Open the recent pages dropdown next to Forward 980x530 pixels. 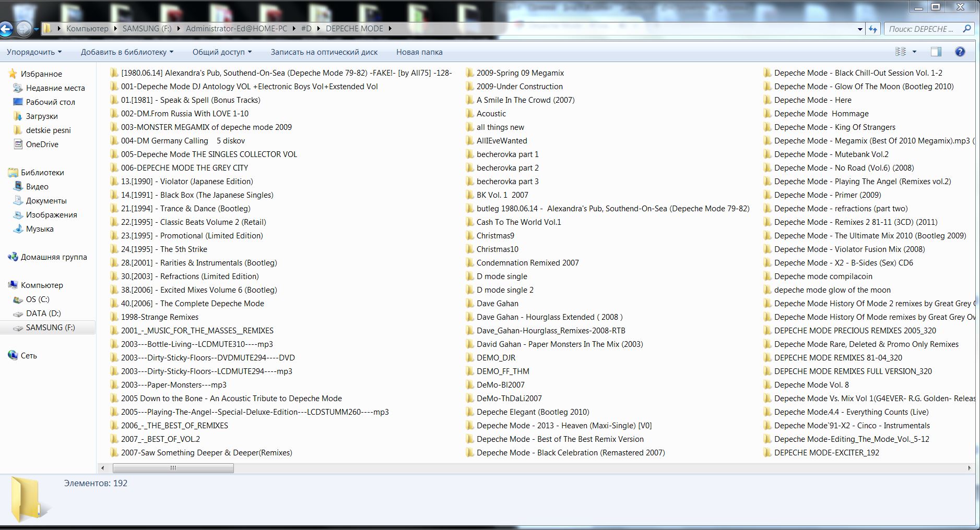36,29
